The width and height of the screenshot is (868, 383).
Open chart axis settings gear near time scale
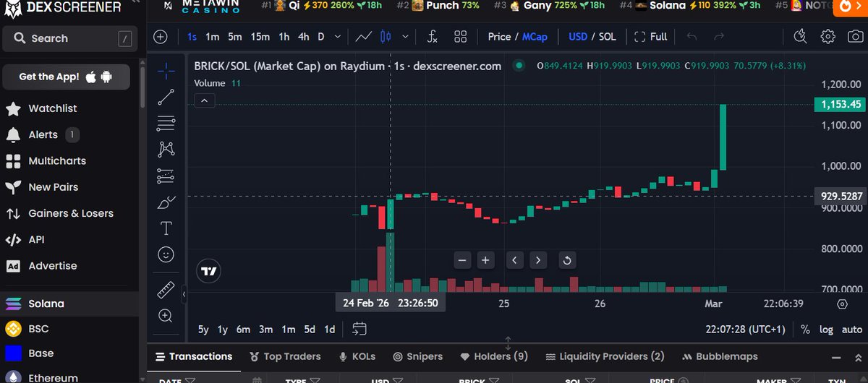click(x=842, y=304)
